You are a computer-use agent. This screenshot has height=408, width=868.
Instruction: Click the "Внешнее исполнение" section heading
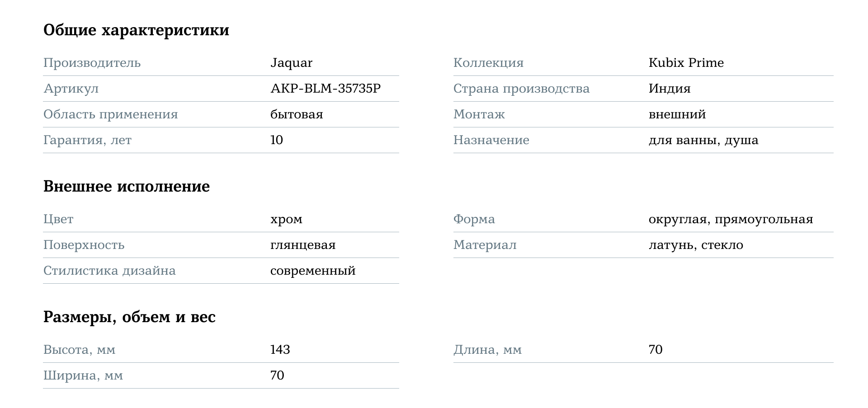coord(127,187)
